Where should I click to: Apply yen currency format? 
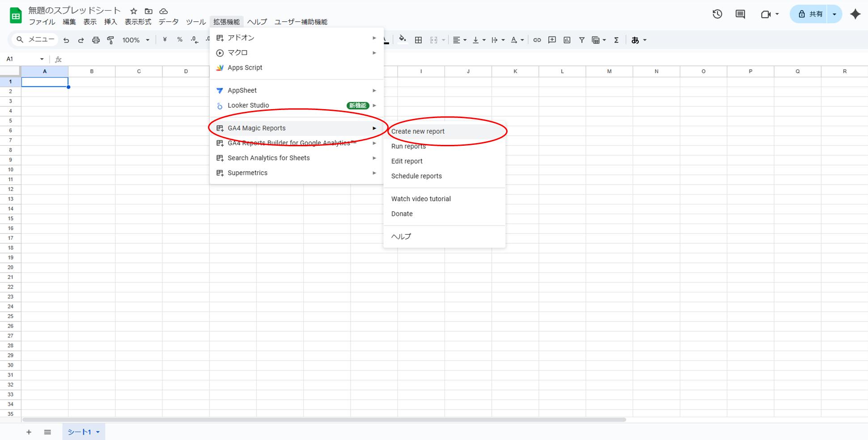[165, 40]
